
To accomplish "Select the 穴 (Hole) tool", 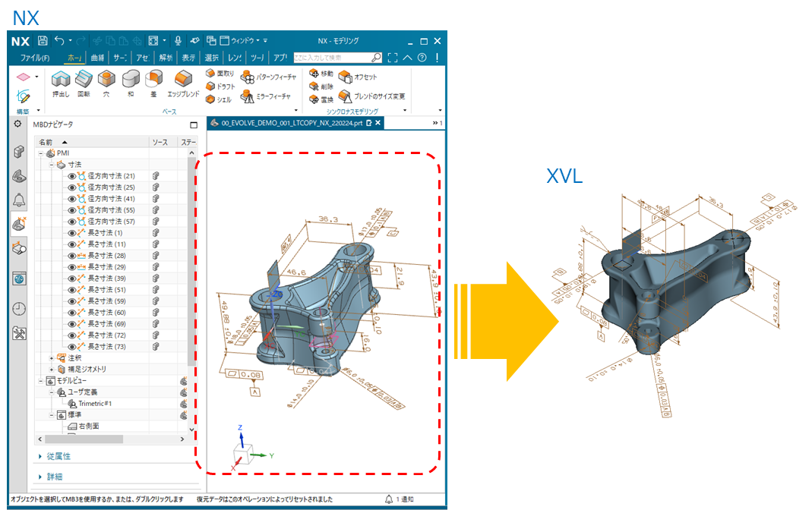I will point(106,83).
